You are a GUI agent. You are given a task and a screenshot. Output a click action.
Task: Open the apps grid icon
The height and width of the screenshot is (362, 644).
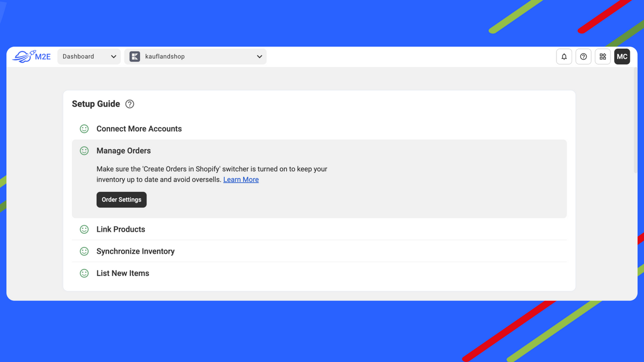tap(603, 57)
